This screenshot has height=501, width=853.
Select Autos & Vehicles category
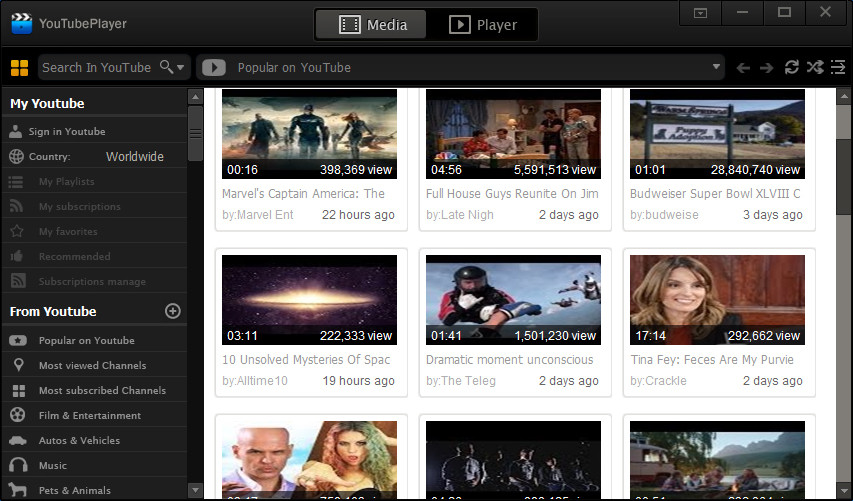click(x=79, y=441)
